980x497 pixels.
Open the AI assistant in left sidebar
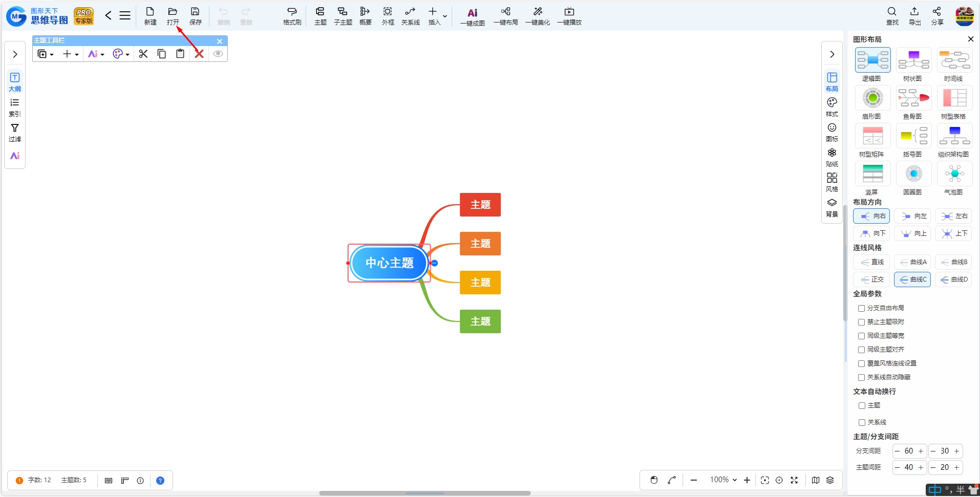tap(15, 156)
